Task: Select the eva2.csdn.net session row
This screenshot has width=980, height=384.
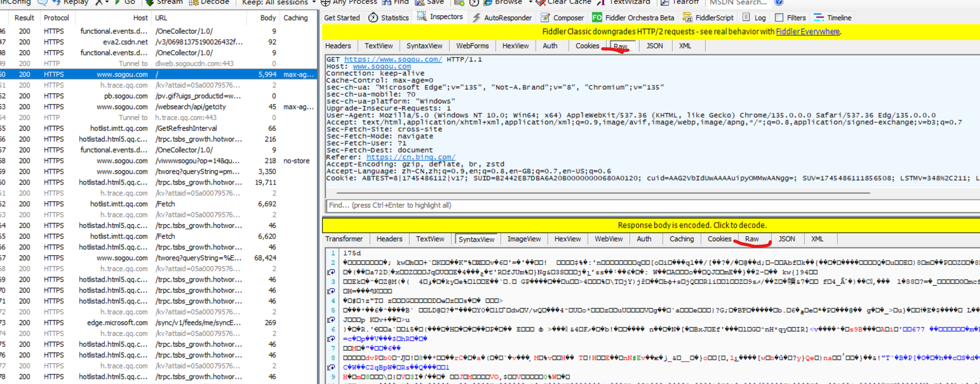Action: pos(158,42)
